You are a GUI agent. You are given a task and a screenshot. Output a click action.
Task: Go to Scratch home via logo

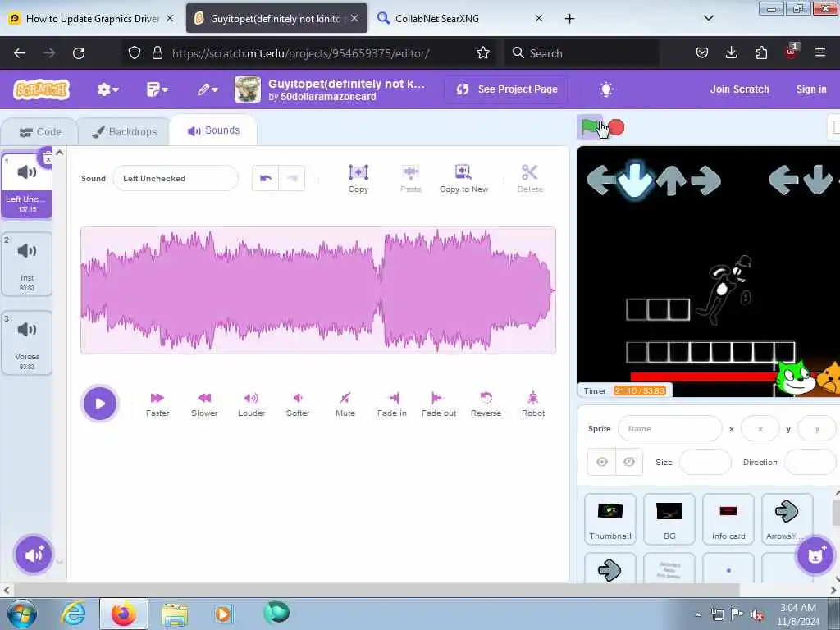(x=42, y=89)
